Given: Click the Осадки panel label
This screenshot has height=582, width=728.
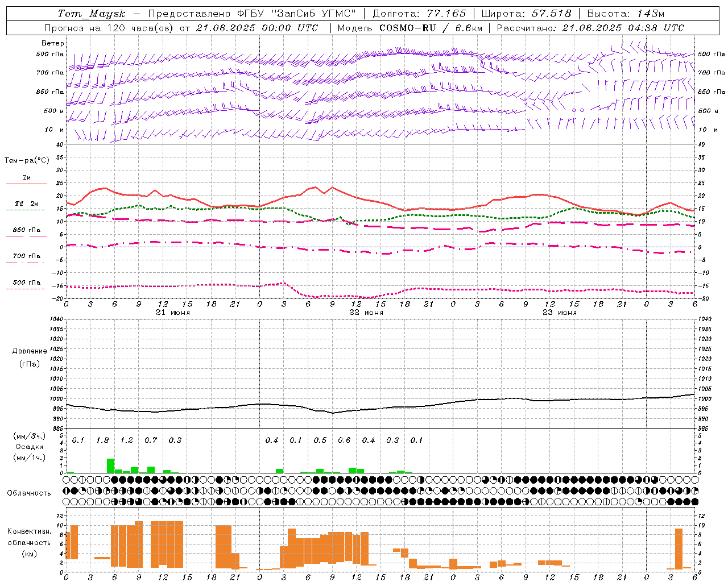Looking at the screenshot, I should tap(29, 447).
